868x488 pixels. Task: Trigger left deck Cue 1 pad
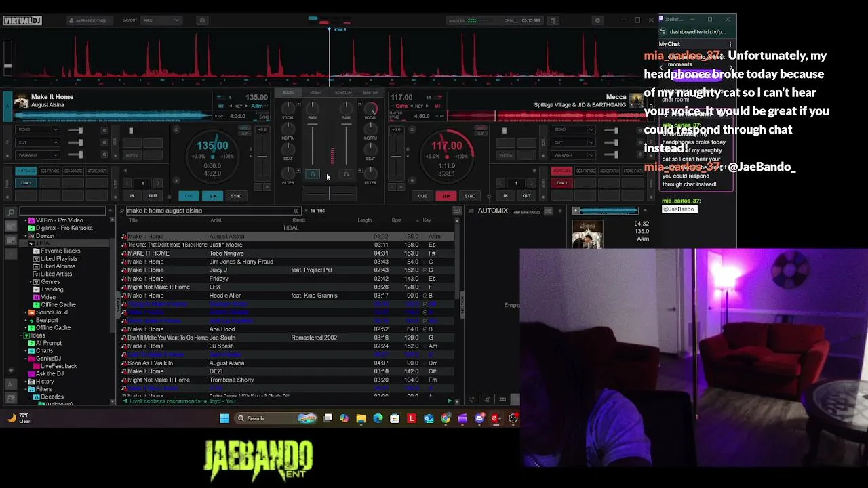pyautogui.click(x=26, y=183)
